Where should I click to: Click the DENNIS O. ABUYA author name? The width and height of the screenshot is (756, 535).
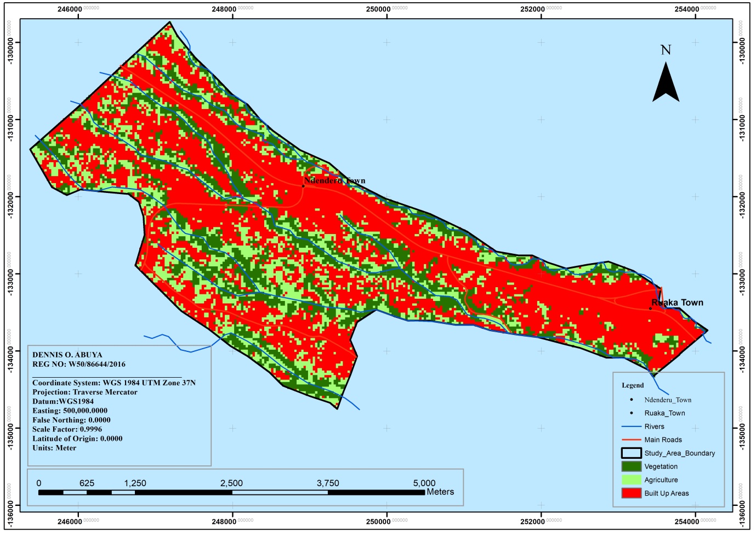point(67,355)
